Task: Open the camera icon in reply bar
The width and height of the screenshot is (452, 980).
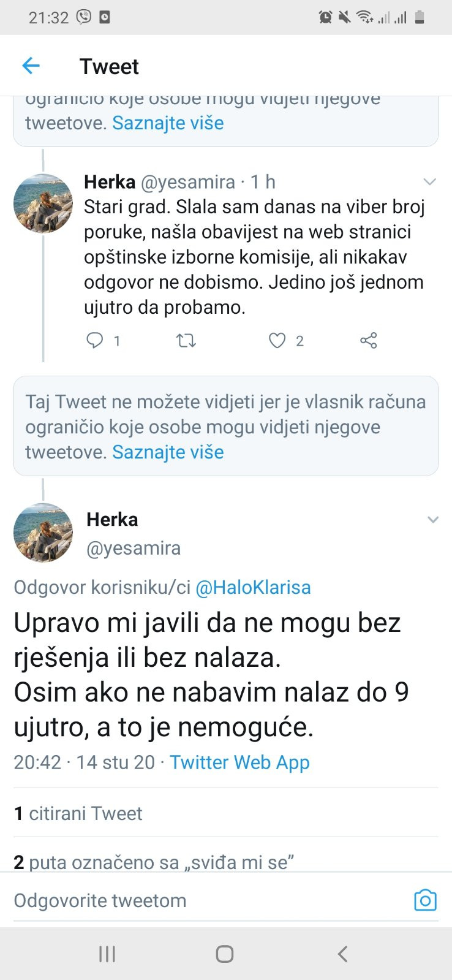Action: coord(425,900)
